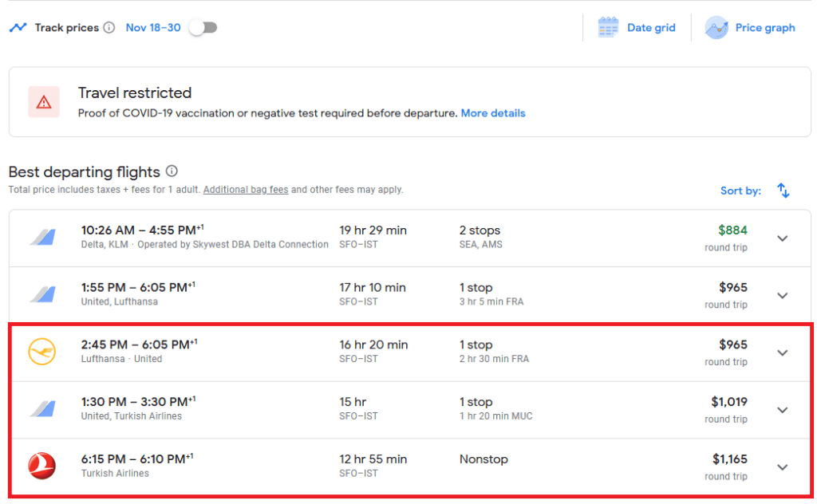The image size is (817, 504).
Task: Click the Lufthansa airline logo
Action: tap(42, 352)
